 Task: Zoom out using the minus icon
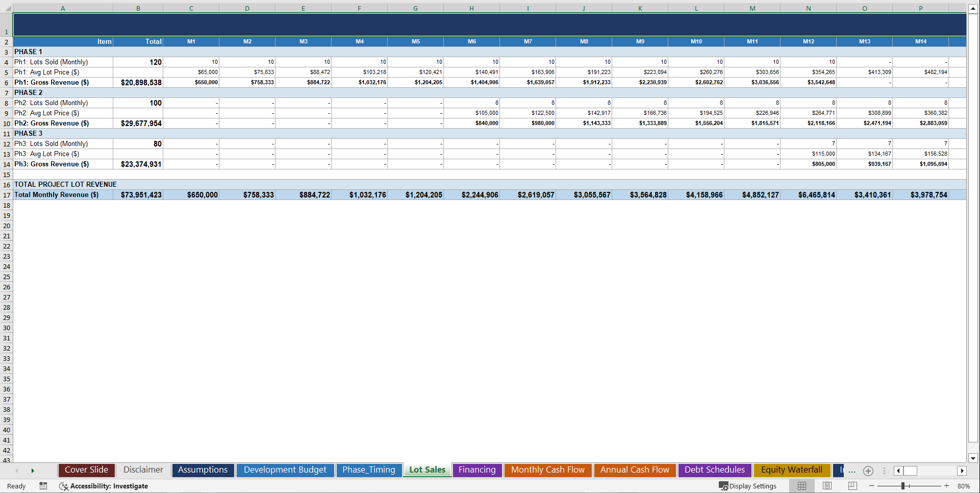pos(872,486)
